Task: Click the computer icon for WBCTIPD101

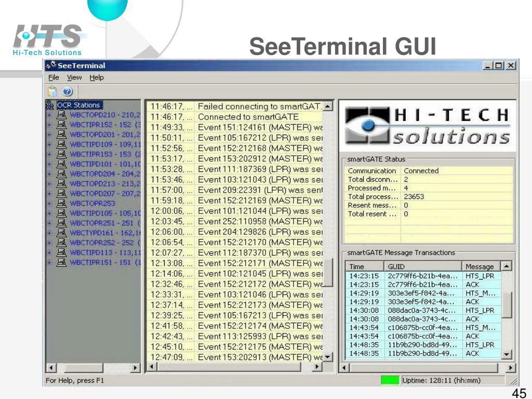Action: (x=61, y=164)
